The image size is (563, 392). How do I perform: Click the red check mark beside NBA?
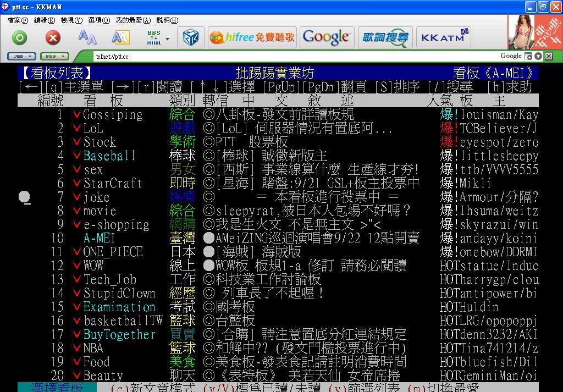pyautogui.click(x=76, y=347)
